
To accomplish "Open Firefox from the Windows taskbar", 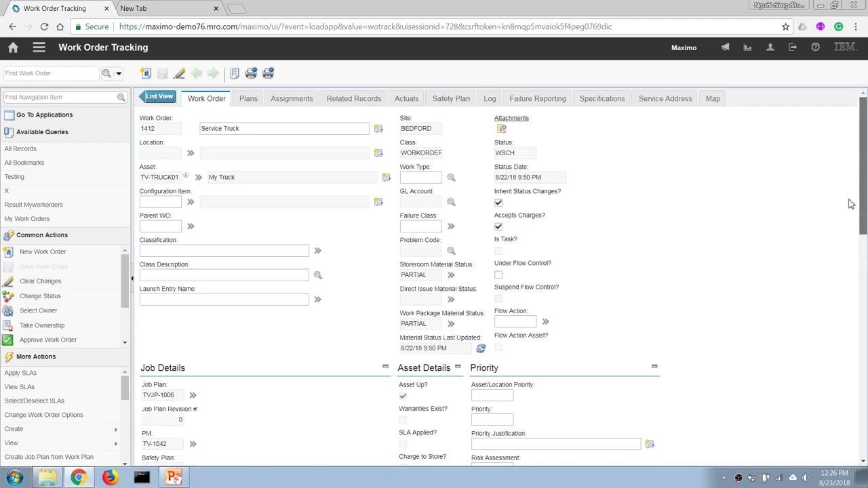I will 110,477.
